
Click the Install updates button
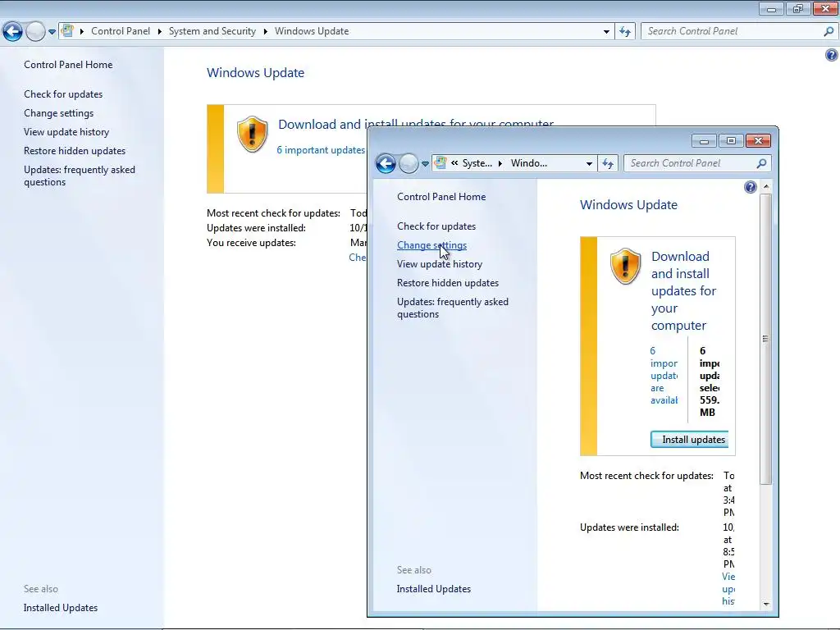tap(689, 440)
